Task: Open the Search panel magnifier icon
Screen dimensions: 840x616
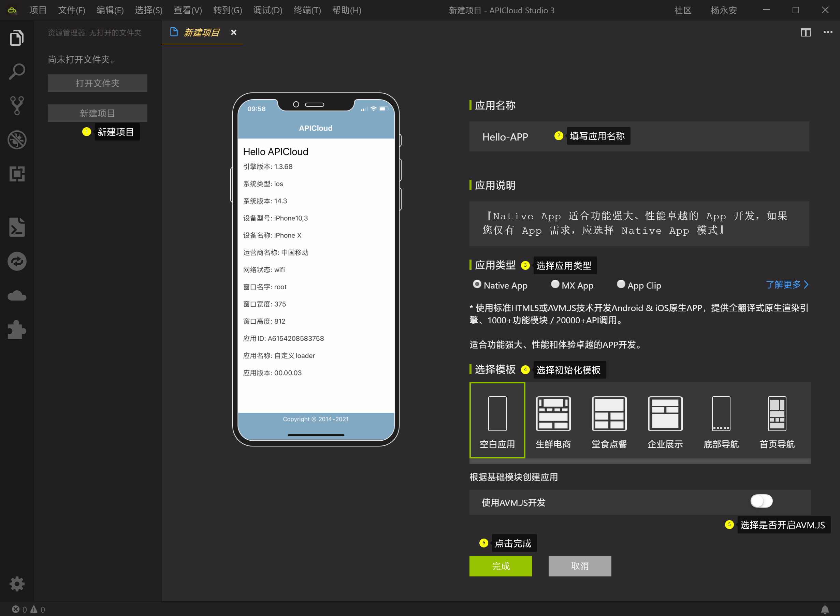Action: [17, 72]
